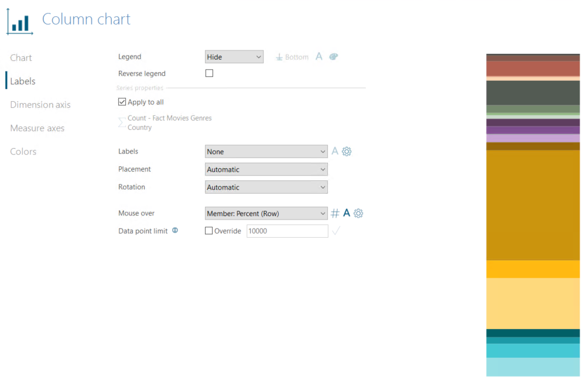Go to the Dimension axis tab
Viewport: 588px width, 383px height.
coord(40,105)
